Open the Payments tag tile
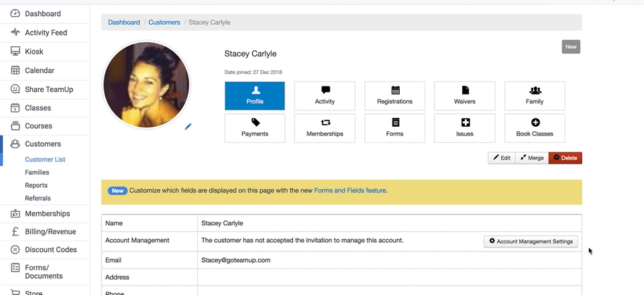 tap(254, 128)
